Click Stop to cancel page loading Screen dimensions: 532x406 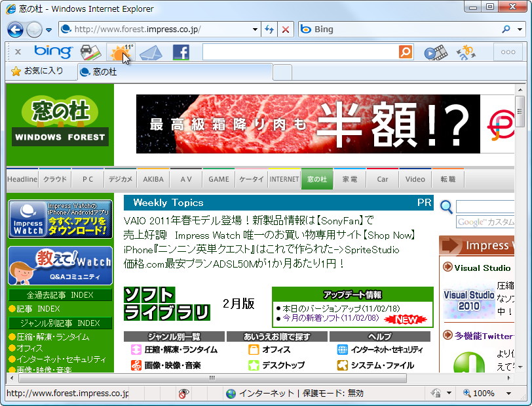tap(287, 30)
